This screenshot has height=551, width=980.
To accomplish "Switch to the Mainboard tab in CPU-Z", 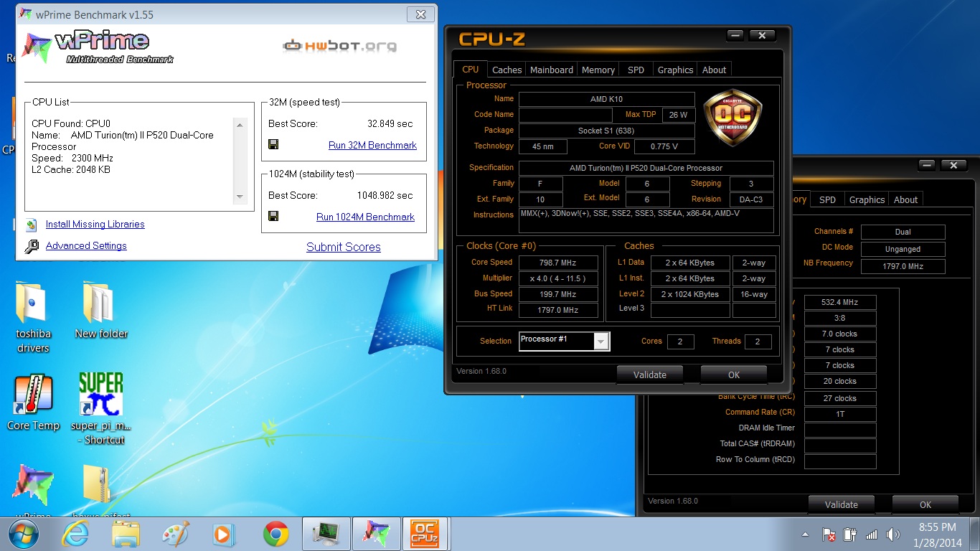I will click(x=552, y=70).
